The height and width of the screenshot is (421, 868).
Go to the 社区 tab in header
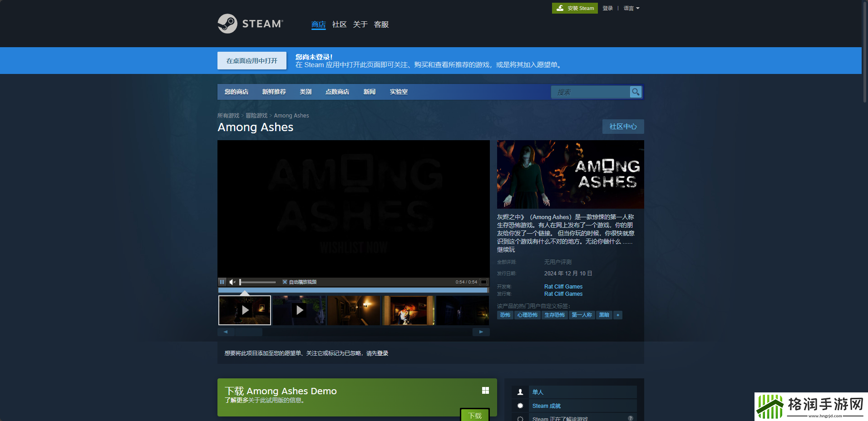pyautogui.click(x=339, y=24)
